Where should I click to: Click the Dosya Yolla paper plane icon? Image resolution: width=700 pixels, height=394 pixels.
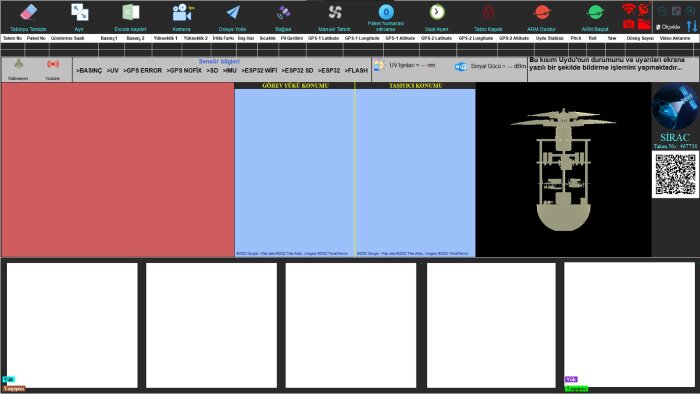click(233, 12)
